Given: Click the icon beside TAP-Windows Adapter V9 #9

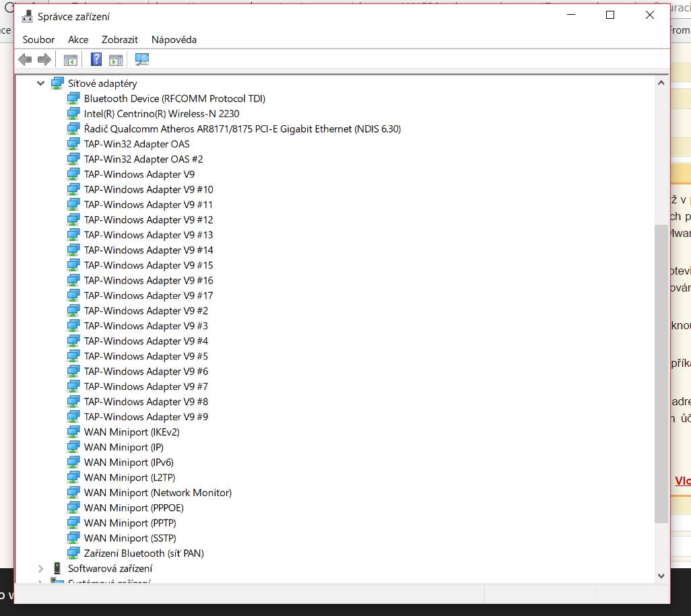Looking at the screenshot, I should [x=73, y=417].
